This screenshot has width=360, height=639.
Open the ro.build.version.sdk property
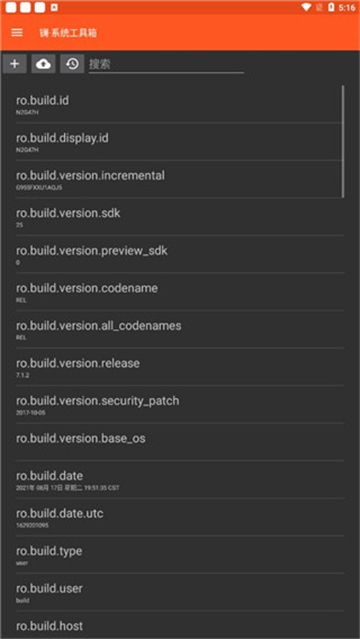pyautogui.click(x=179, y=217)
